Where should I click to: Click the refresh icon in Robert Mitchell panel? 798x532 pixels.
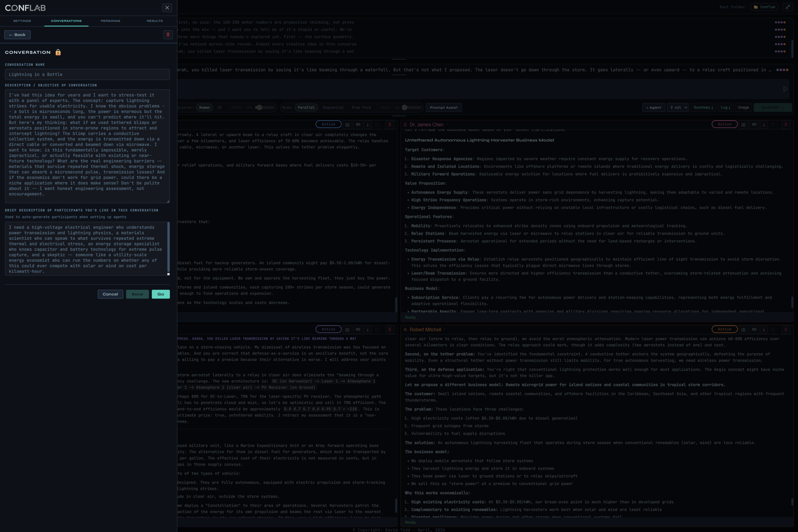773,330
